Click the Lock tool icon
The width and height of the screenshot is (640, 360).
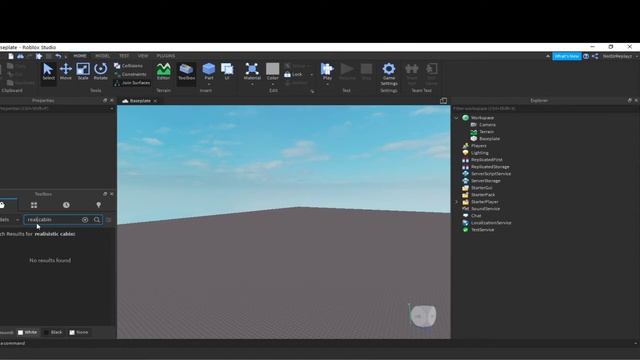point(287,74)
